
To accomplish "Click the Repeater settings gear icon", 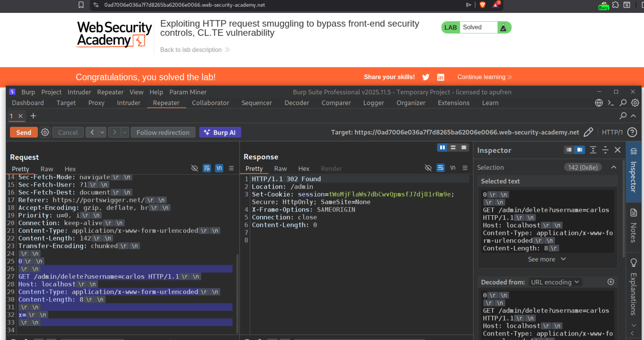I will (45, 133).
